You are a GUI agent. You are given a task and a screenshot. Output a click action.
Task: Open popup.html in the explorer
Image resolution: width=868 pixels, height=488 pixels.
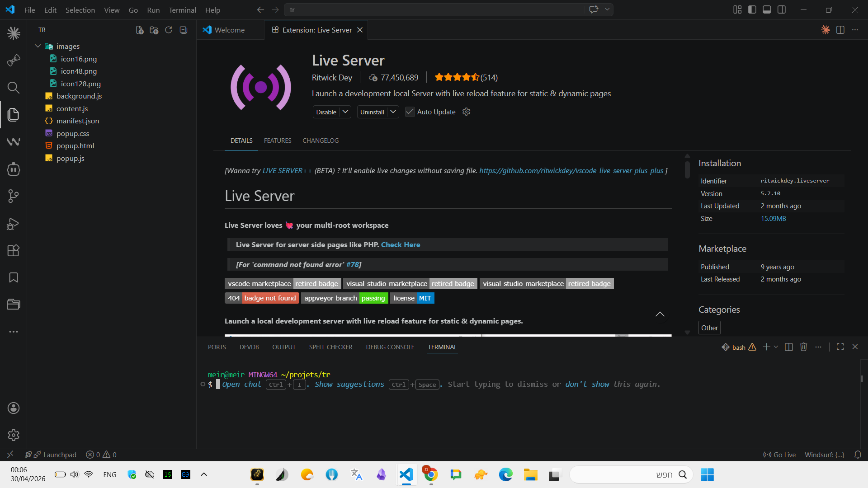[x=75, y=146]
